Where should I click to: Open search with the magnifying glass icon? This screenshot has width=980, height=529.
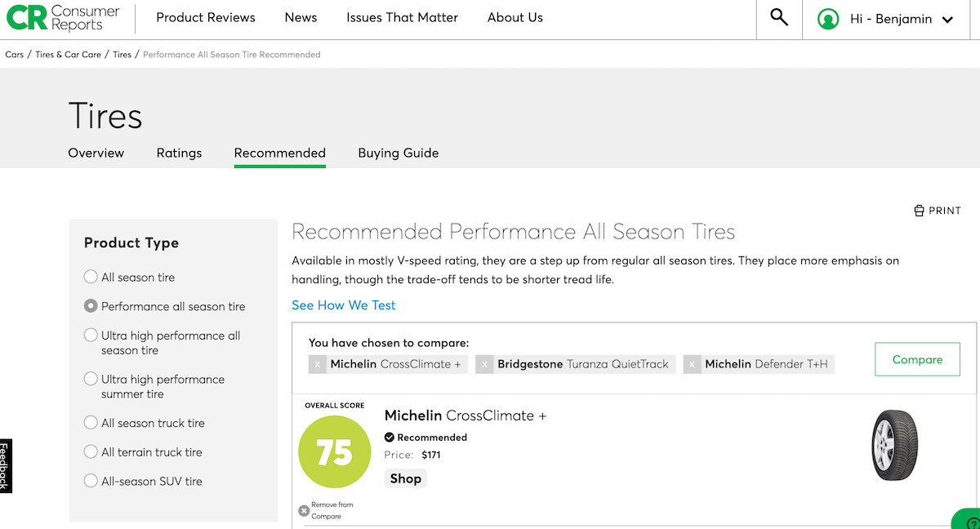(779, 17)
